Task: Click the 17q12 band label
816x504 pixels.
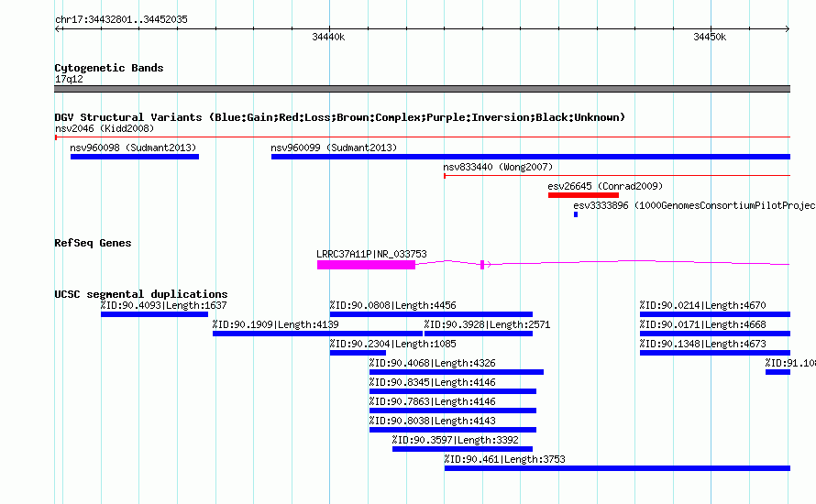Action: tap(69, 79)
